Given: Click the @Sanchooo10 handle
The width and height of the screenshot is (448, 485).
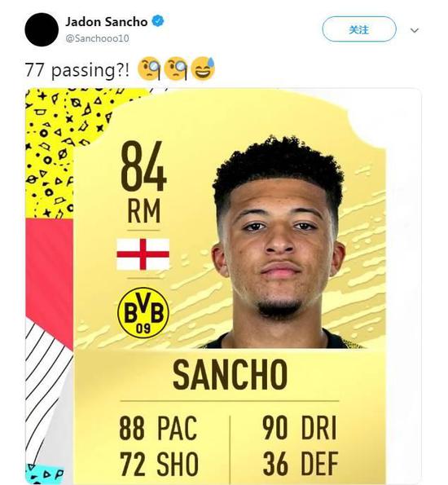Looking at the screenshot, I should tap(97, 38).
